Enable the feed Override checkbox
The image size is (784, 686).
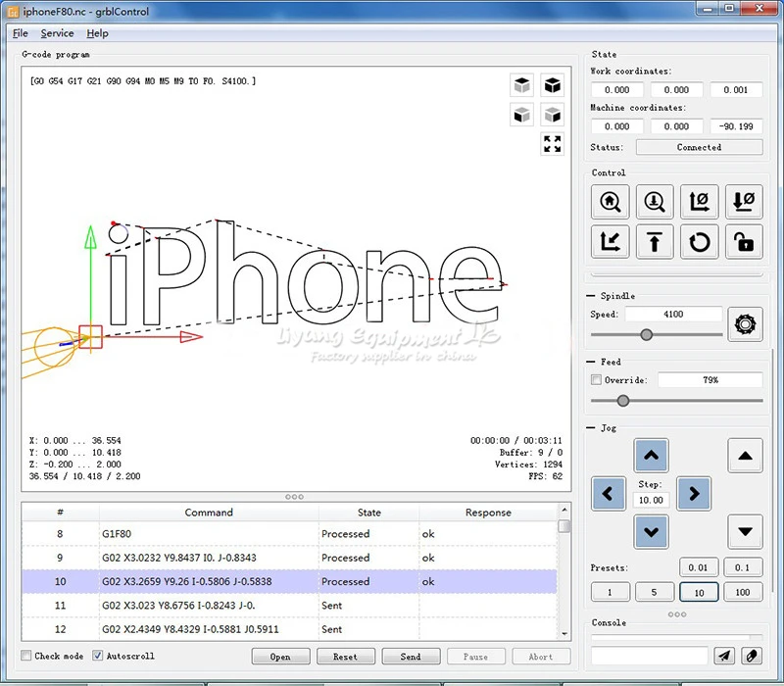click(x=595, y=379)
